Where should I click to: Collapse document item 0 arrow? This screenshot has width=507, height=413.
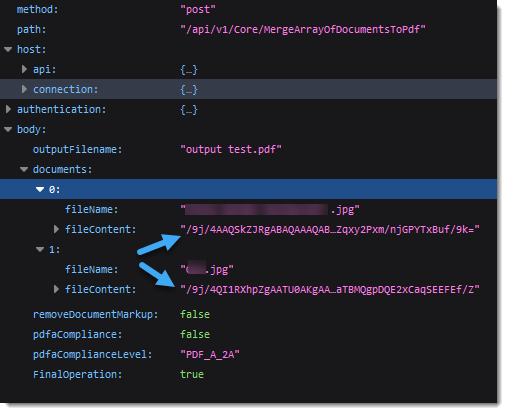point(40,190)
